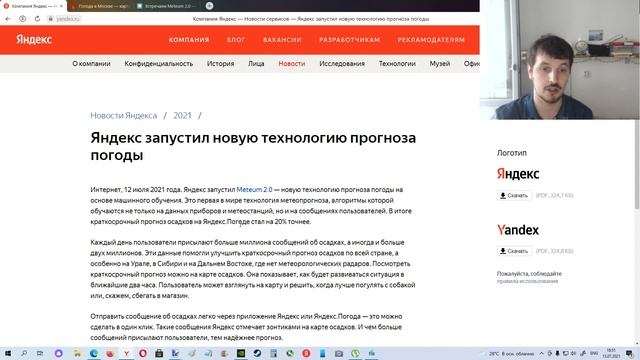
Task: Click the padlock icon in address bar
Action: coord(51,19)
